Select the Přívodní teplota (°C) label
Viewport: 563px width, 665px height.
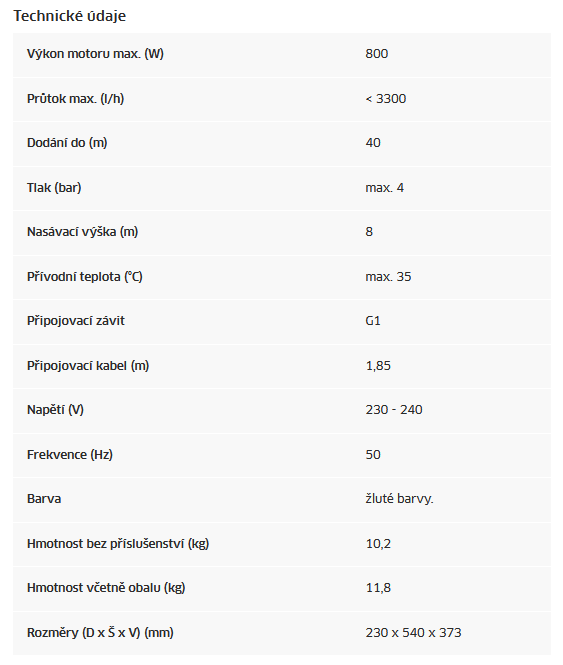(84, 277)
